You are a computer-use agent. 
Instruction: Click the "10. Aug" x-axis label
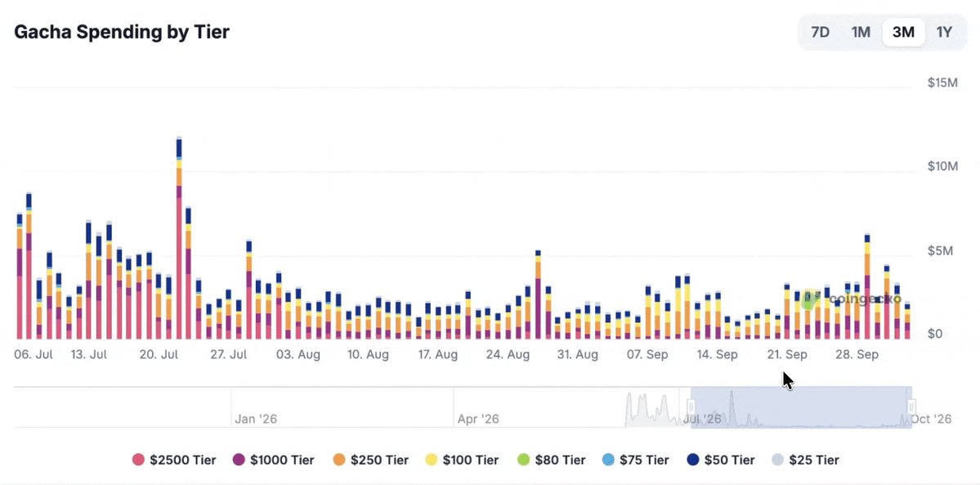(368, 355)
